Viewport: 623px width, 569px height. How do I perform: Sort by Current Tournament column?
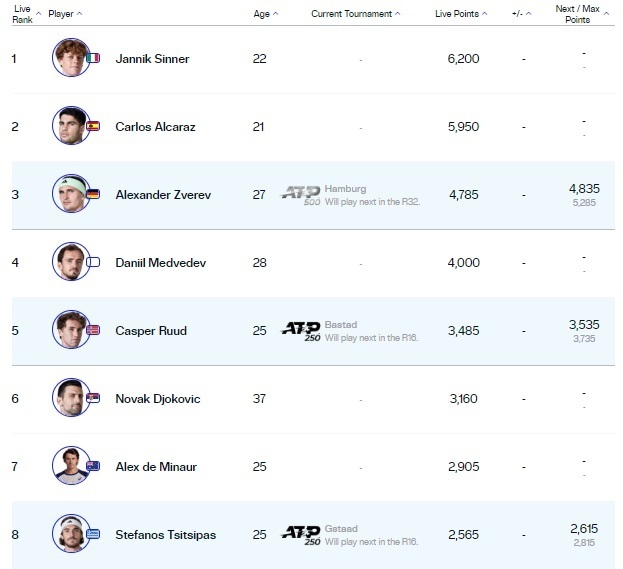point(355,14)
